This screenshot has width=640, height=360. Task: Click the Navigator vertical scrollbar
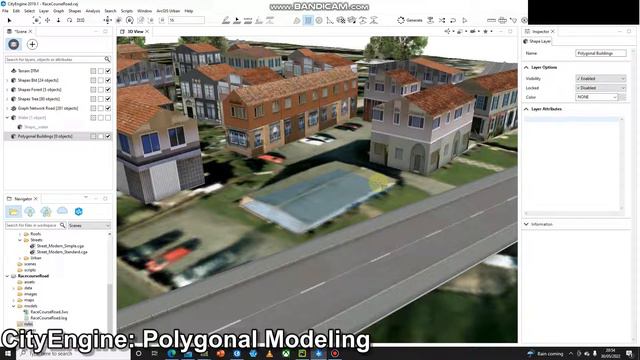[x=109, y=282]
